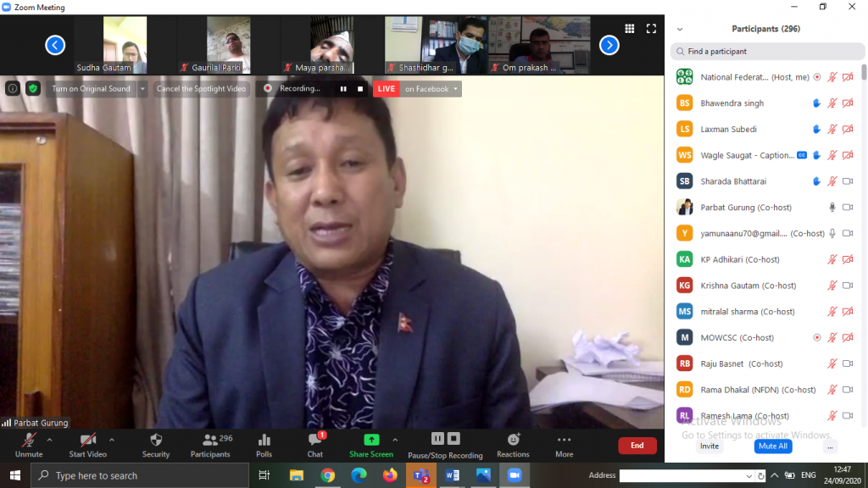Turn on Original Sound
Screen dimensions: 868x488
[x=91, y=88]
